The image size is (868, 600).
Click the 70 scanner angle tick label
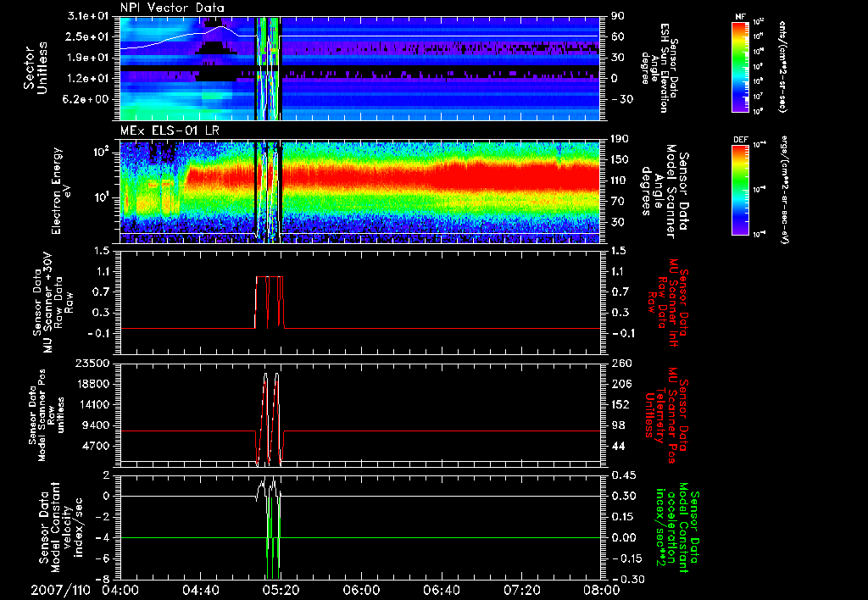point(617,201)
